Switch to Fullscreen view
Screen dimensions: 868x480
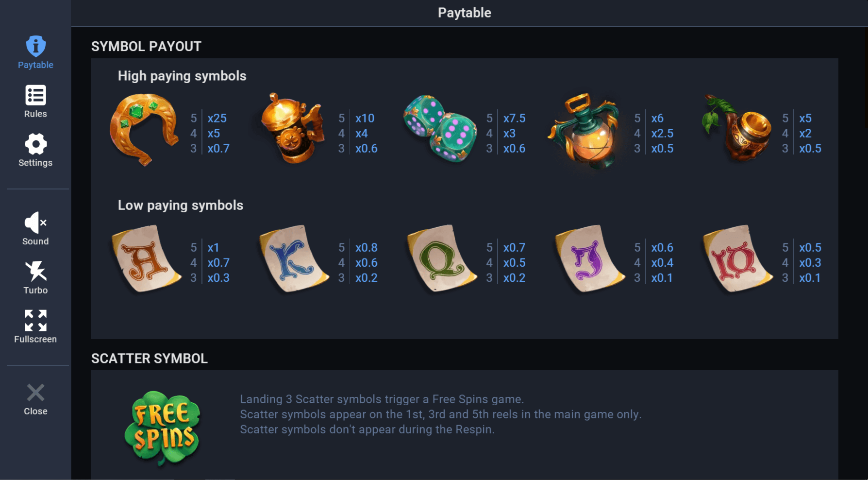click(34, 326)
